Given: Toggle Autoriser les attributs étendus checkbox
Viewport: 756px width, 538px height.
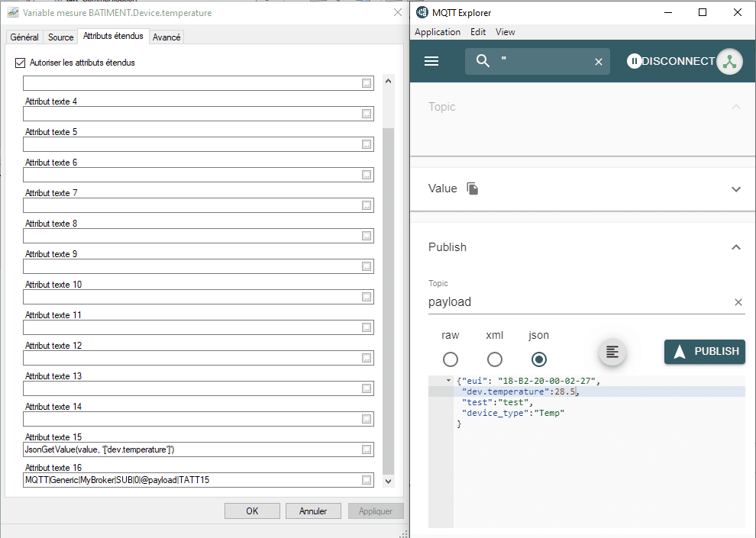Looking at the screenshot, I should tap(21, 63).
